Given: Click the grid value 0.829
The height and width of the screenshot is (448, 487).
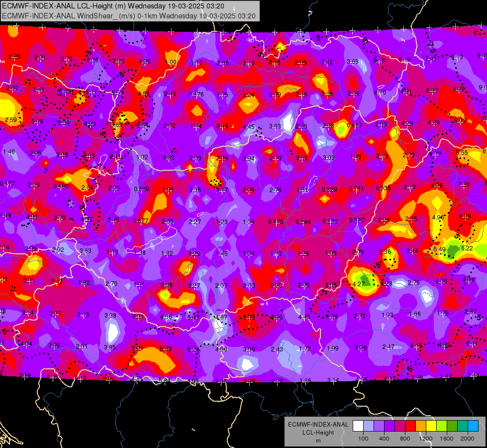Looking at the screenshot, I should tap(329, 189).
